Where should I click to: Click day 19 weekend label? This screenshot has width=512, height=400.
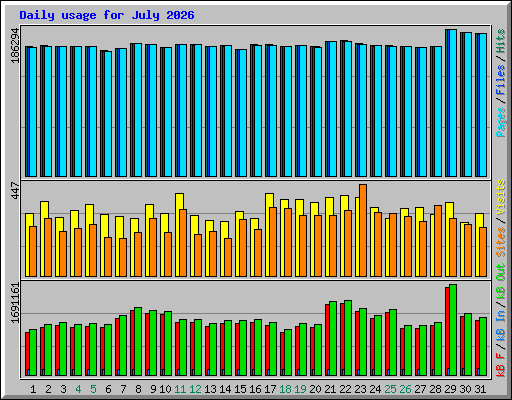pyautogui.click(x=300, y=389)
